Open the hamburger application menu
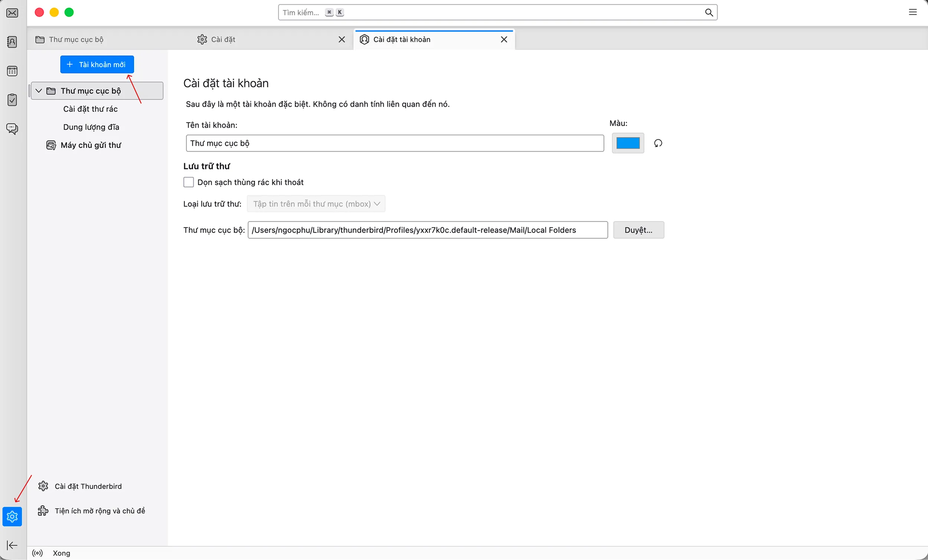The image size is (928, 560). (x=912, y=12)
